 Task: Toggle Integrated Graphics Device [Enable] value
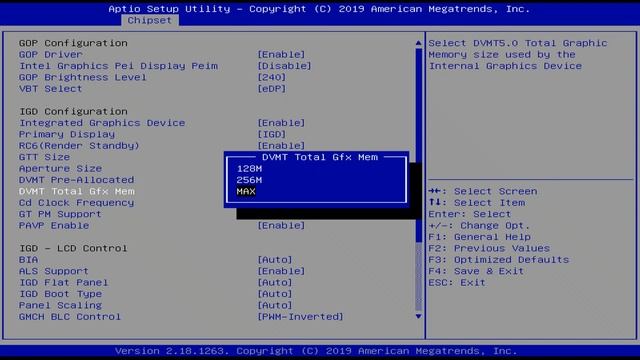(x=281, y=123)
